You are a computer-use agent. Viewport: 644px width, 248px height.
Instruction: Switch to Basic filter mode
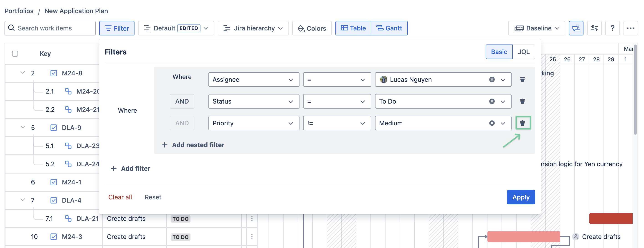click(x=499, y=52)
